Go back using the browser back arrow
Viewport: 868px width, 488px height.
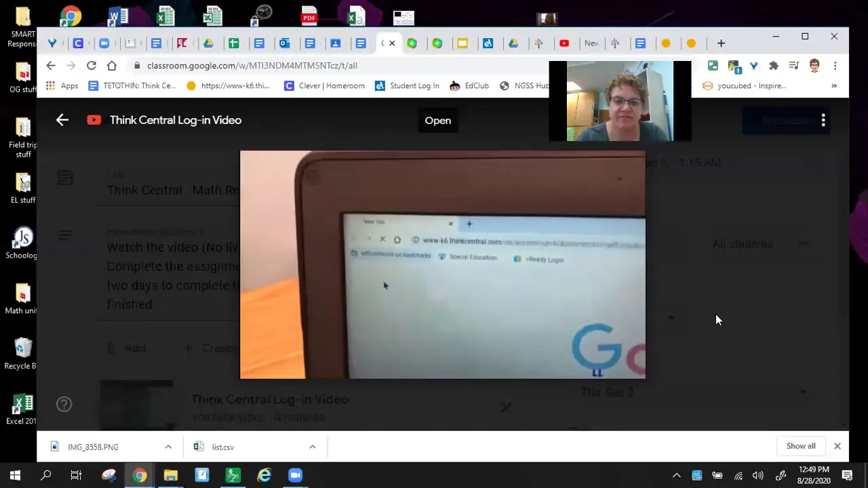51,66
